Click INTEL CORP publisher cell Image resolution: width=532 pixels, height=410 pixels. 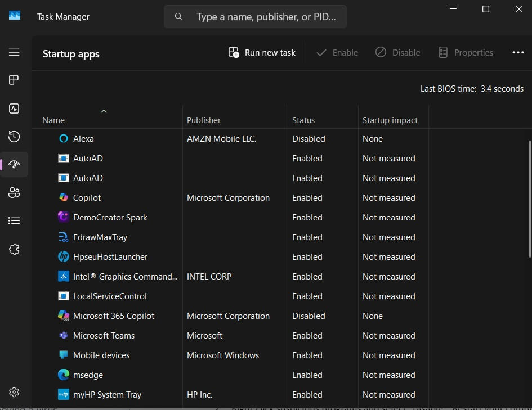tap(209, 277)
